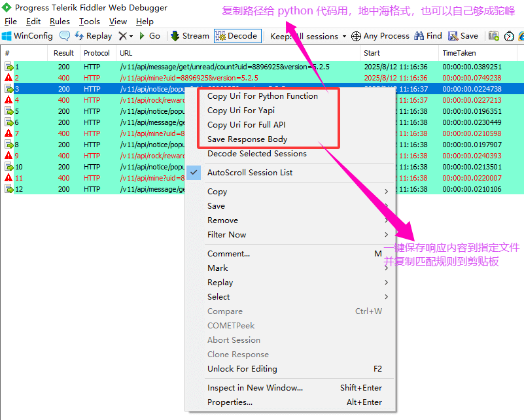The height and width of the screenshot is (420, 524).
Task: Click the greyed Compare menu entry
Action: (x=225, y=311)
